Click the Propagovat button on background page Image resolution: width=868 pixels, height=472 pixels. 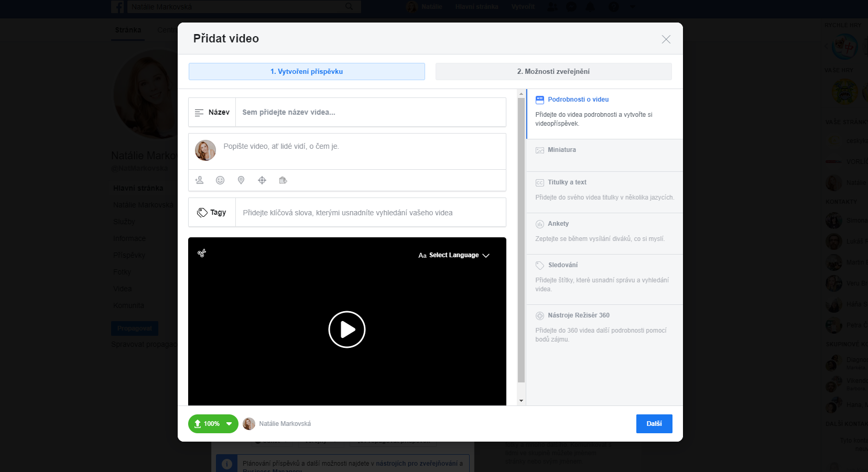pyautogui.click(x=135, y=328)
